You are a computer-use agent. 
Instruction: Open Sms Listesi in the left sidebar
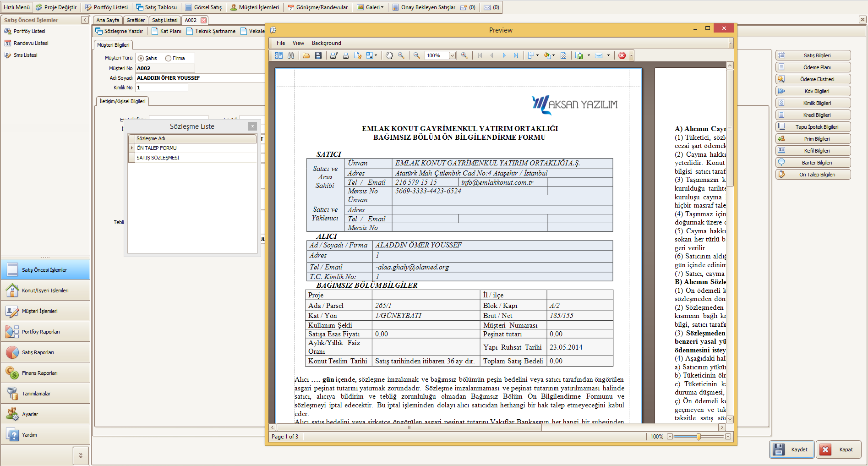pyautogui.click(x=25, y=55)
